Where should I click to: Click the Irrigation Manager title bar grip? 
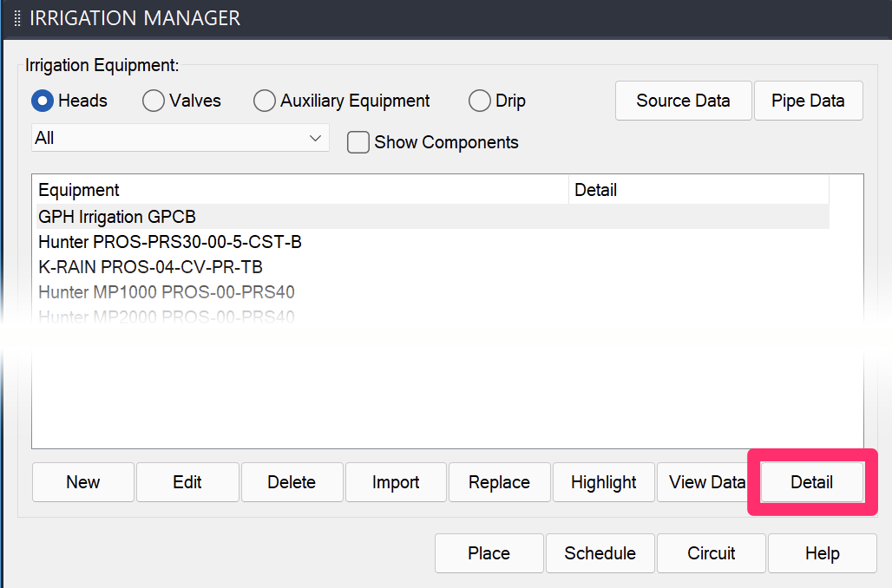pos(17,19)
